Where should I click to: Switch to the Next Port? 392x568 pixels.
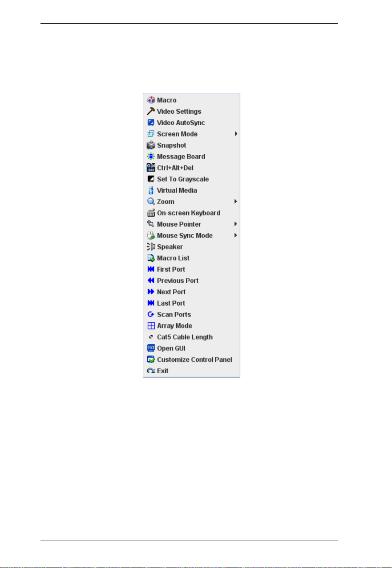click(191, 292)
